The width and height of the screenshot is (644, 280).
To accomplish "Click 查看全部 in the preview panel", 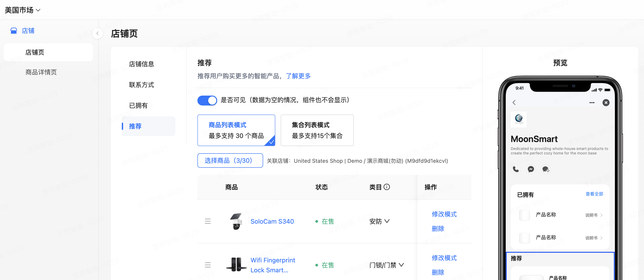I will tap(594, 194).
